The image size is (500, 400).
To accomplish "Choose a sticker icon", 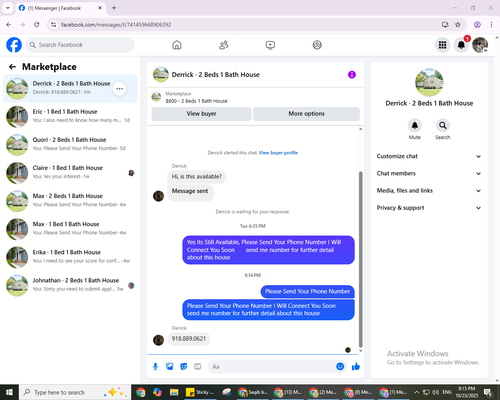I will click(x=184, y=367).
